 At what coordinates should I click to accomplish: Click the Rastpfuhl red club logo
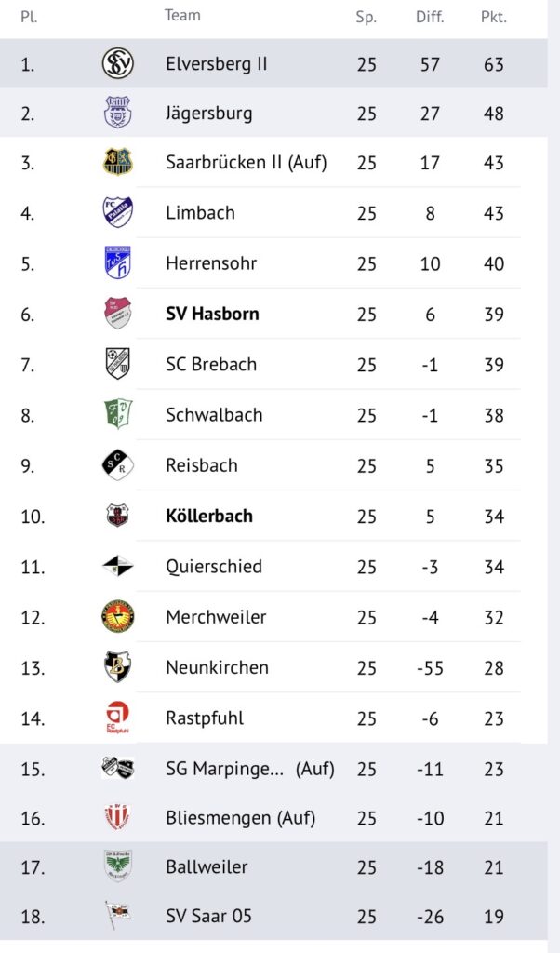[118, 718]
